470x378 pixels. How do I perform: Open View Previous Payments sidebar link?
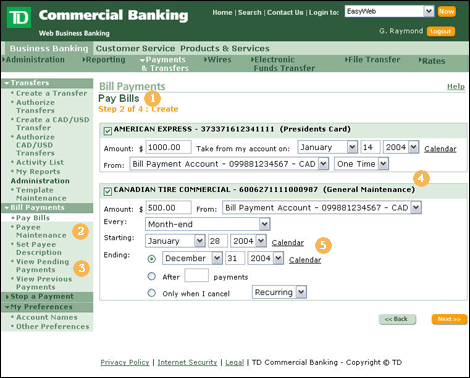pyautogui.click(x=44, y=283)
